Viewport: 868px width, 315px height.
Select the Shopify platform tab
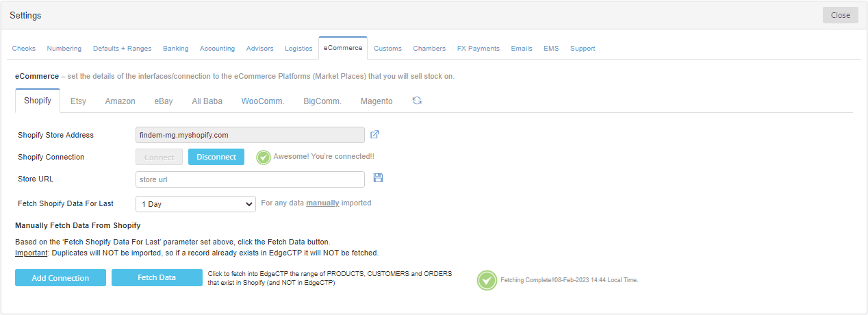click(38, 101)
